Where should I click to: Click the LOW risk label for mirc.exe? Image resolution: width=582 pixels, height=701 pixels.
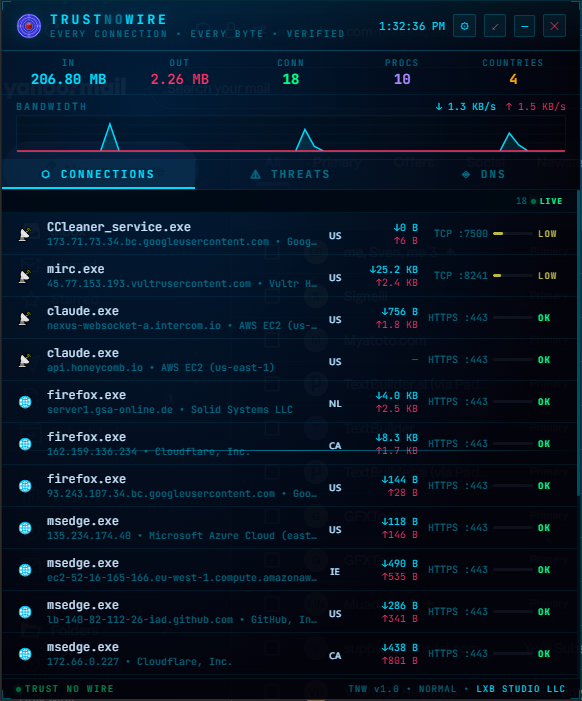(x=547, y=276)
